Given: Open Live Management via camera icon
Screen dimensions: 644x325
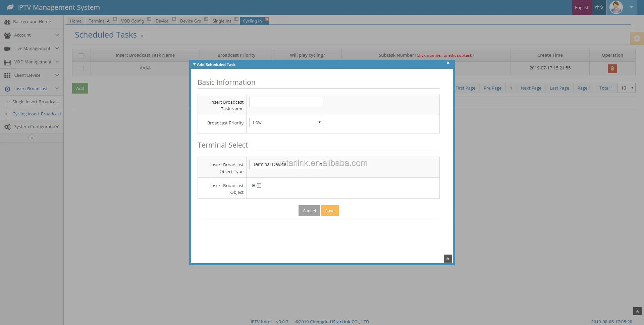Looking at the screenshot, I should (7, 48).
